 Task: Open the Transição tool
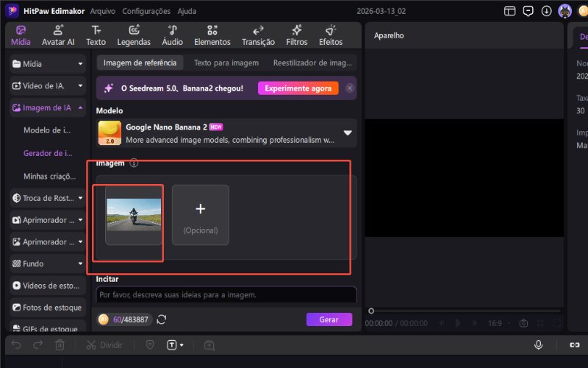point(259,35)
